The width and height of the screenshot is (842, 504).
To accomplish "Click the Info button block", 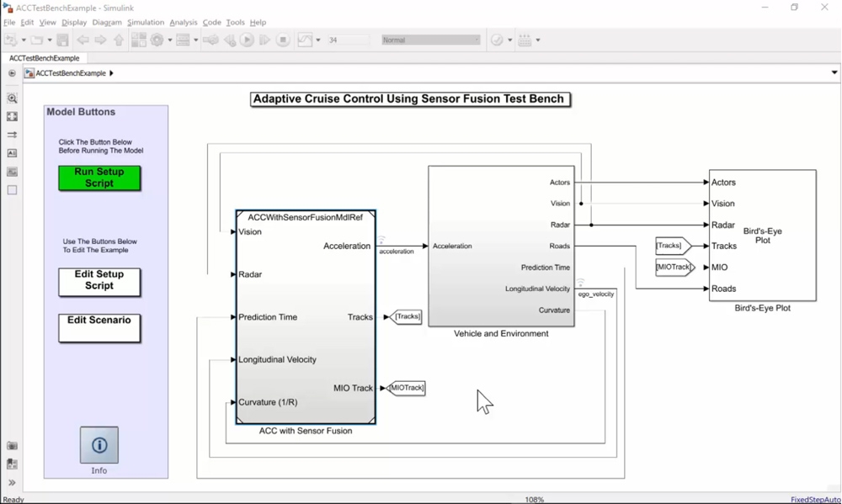I will (x=99, y=445).
